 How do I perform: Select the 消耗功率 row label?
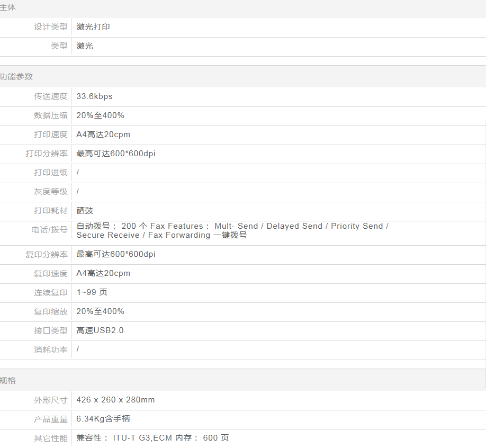(x=51, y=350)
